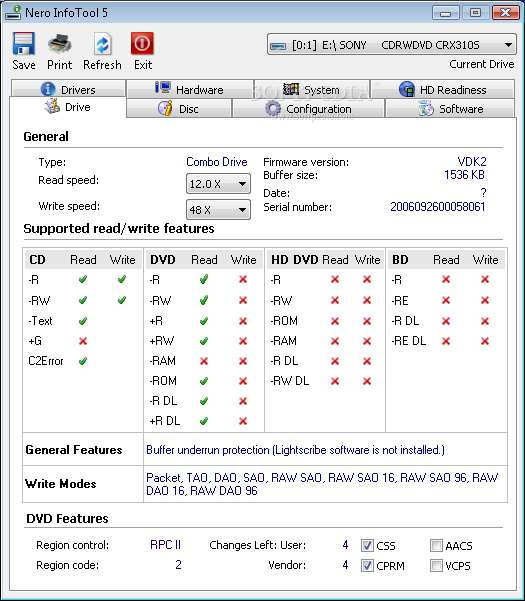The width and height of the screenshot is (525, 601).
Task: Click the Combo Drive type value
Action: pyautogui.click(x=217, y=162)
